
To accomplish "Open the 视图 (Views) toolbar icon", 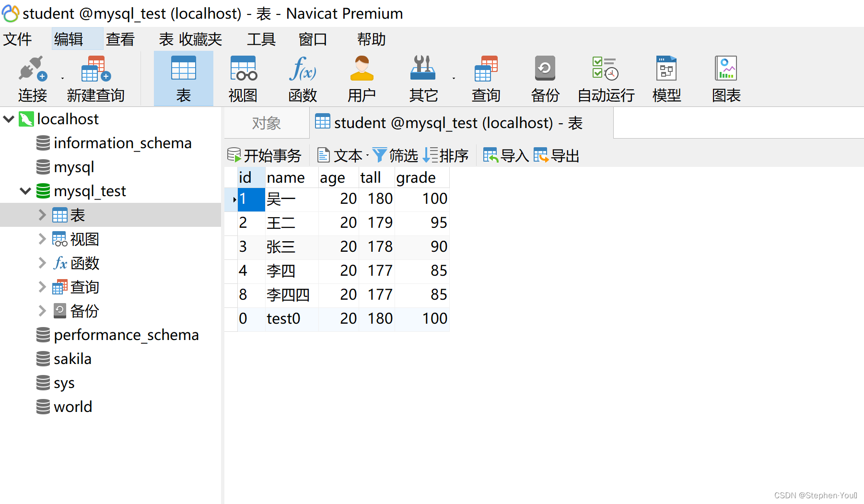I will click(243, 78).
